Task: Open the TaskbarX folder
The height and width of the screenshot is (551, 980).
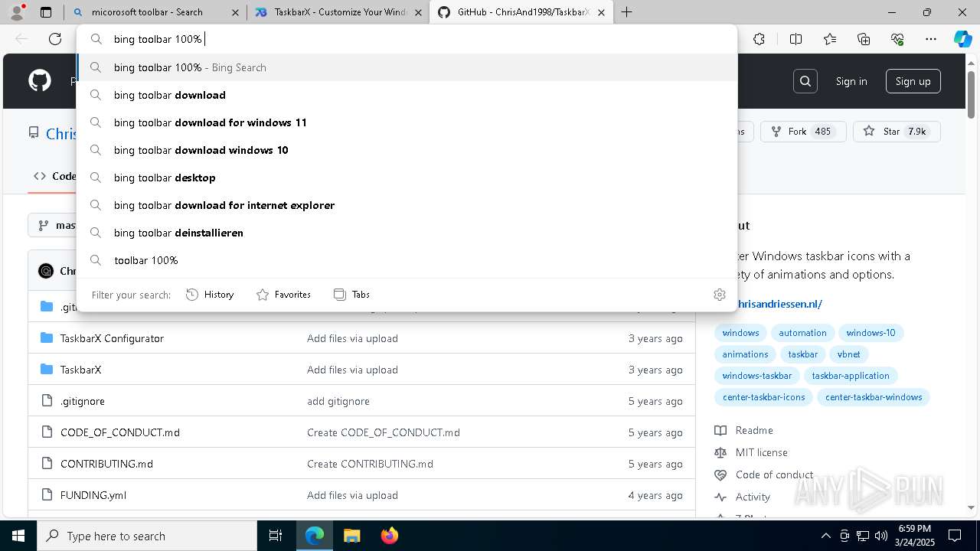Action: tap(80, 370)
